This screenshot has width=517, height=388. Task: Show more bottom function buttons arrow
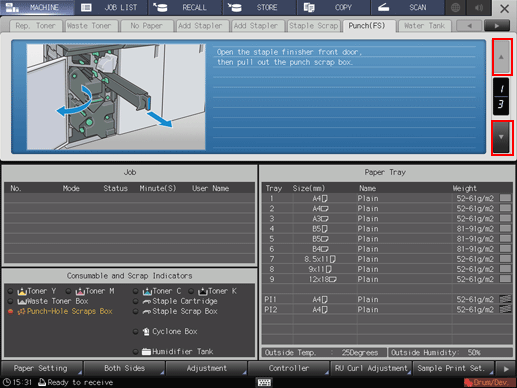[506, 369]
